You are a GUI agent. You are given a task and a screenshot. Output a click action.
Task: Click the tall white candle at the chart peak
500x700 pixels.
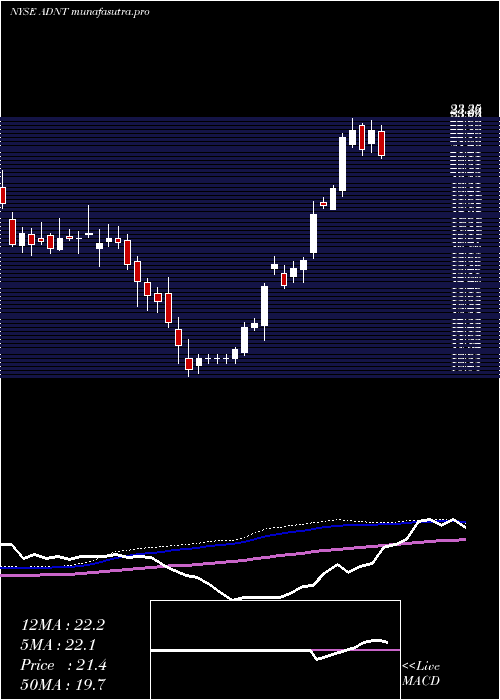(342, 164)
